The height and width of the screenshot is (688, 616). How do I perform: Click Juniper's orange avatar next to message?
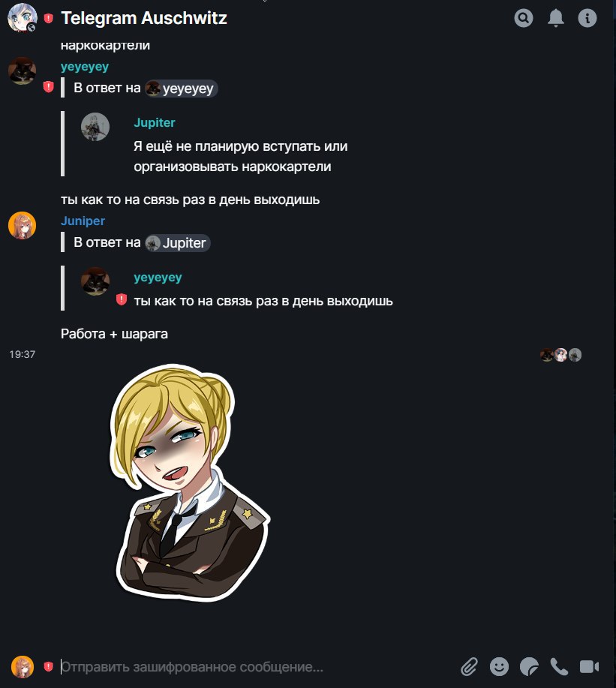[x=23, y=226]
